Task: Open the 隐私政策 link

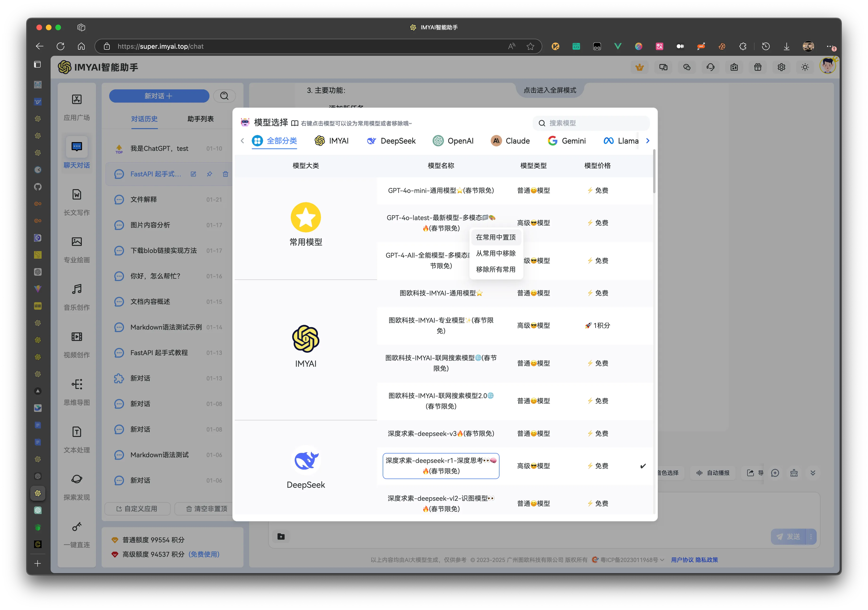Action: coord(707,560)
